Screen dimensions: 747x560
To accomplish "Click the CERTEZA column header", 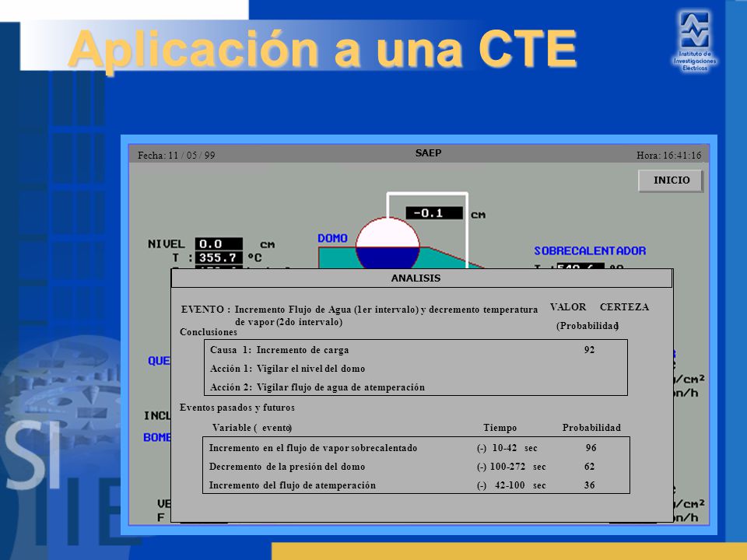I will click(624, 307).
